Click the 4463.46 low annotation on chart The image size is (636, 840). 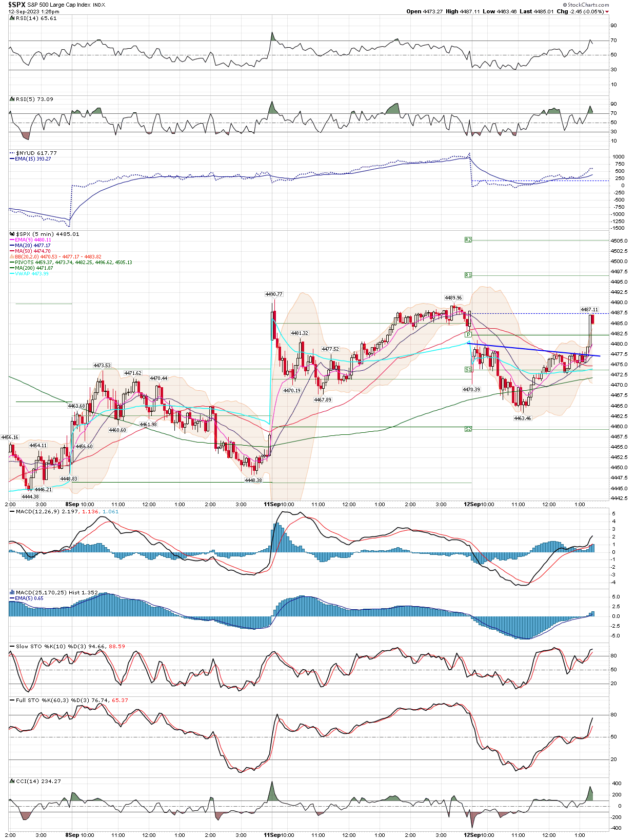pyautogui.click(x=523, y=418)
